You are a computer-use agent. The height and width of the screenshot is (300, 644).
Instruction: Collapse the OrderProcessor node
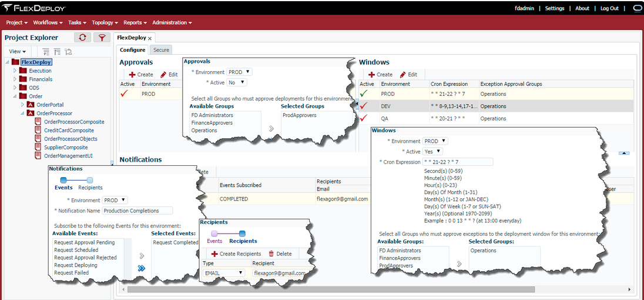tap(22, 113)
